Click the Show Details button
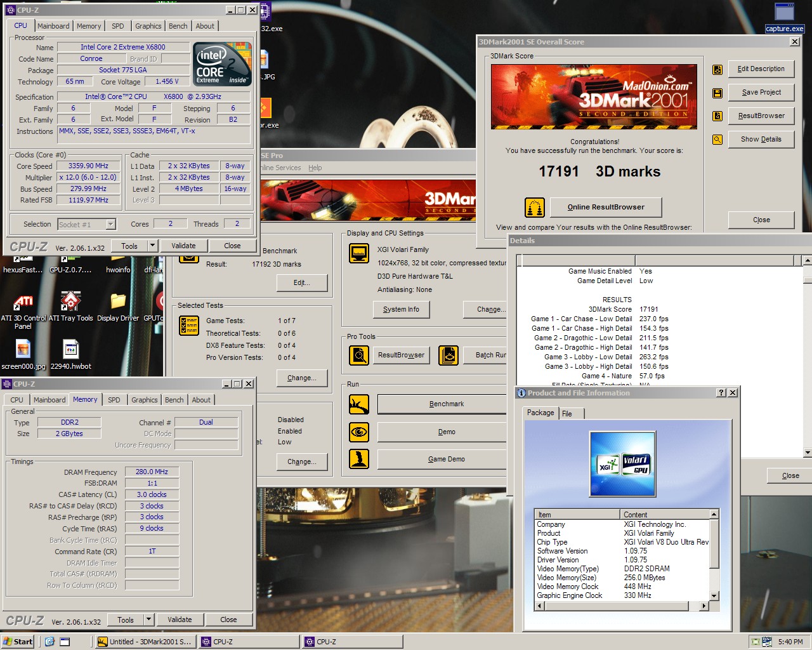 pos(761,139)
